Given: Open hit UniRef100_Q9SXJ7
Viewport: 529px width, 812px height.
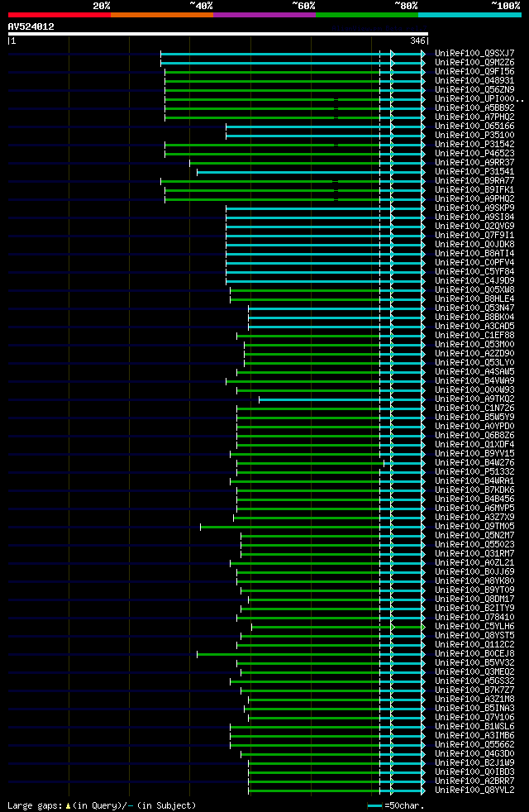Looking at the screenshot, I should click(x=474, y=54).
